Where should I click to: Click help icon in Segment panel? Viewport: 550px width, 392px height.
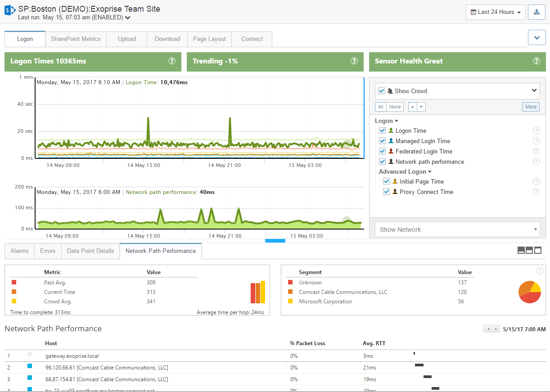click(540, 271)
